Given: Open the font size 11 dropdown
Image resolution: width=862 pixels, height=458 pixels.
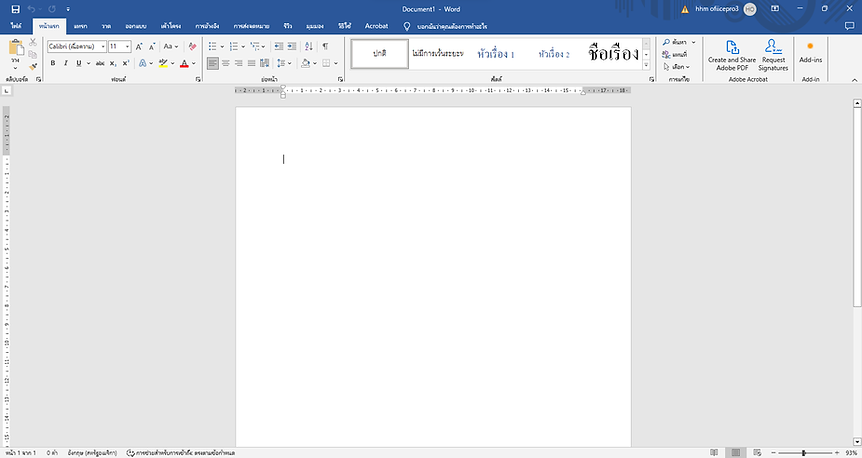Looking at the screenshot, I should point(128,47).
